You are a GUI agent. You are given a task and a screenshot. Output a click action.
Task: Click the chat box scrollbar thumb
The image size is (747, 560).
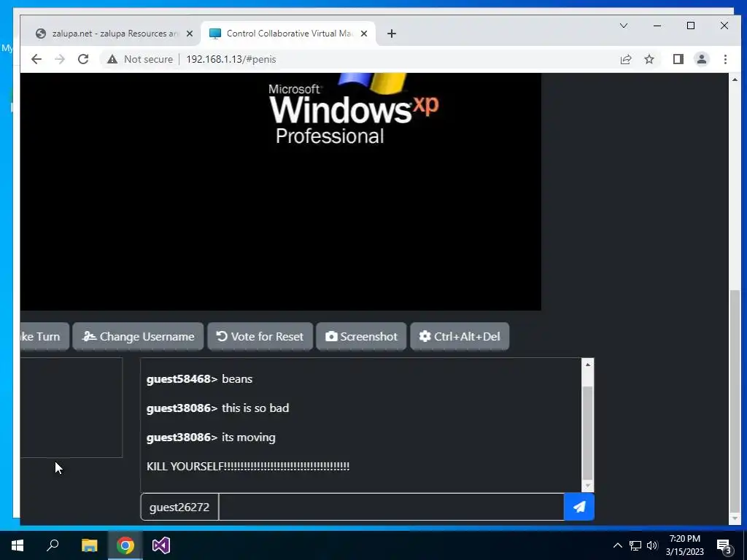coord(588,432)
